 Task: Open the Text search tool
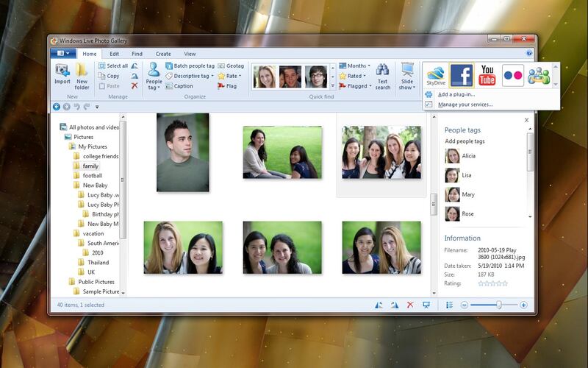382,76
